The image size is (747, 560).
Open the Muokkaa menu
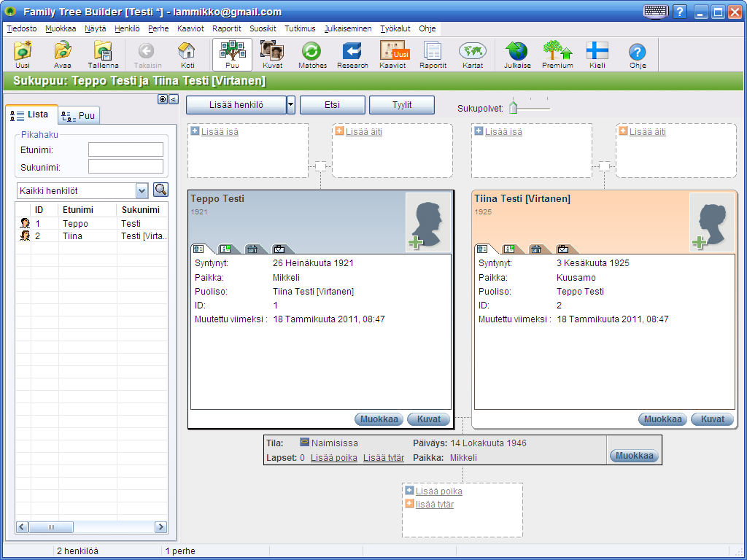(61, 28)
